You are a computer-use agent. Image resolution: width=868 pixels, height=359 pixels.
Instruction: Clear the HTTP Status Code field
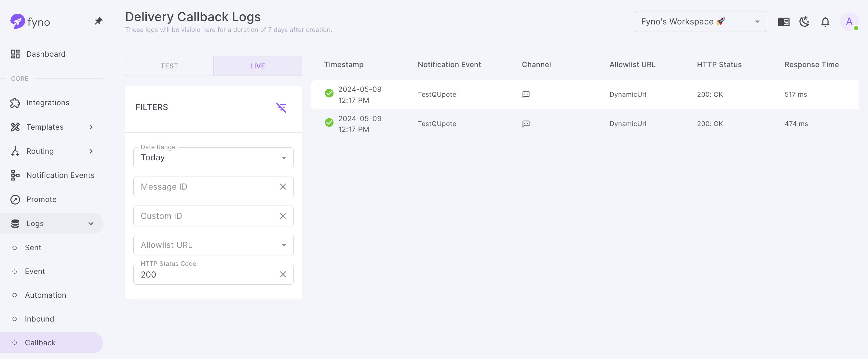click(283, 274)
